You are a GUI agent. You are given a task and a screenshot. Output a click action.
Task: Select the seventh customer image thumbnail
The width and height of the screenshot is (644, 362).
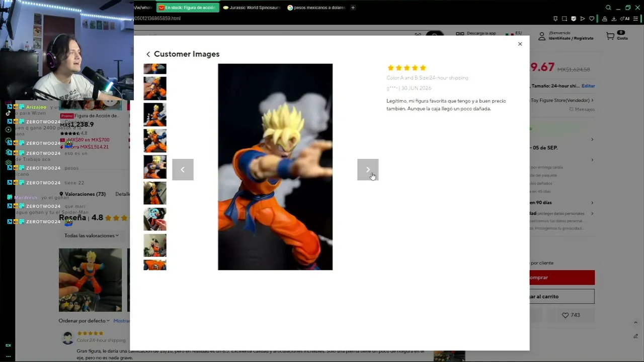[155, 219]
